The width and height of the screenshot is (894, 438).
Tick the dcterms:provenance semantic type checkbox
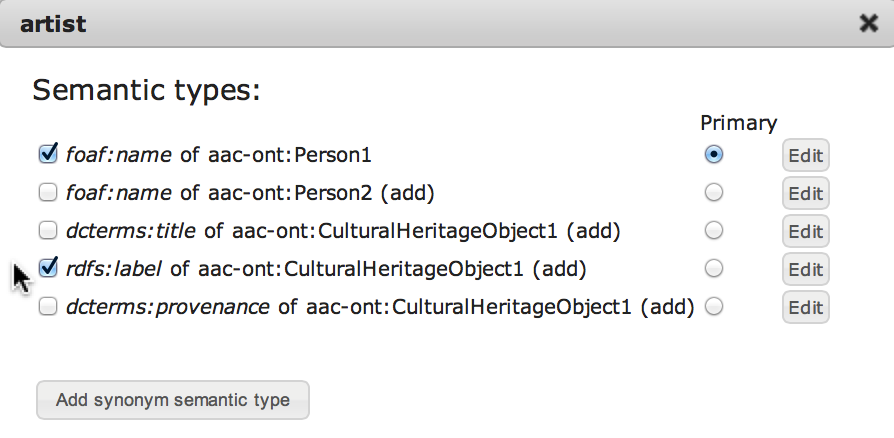pyautogui.click(x=47, y=307)
